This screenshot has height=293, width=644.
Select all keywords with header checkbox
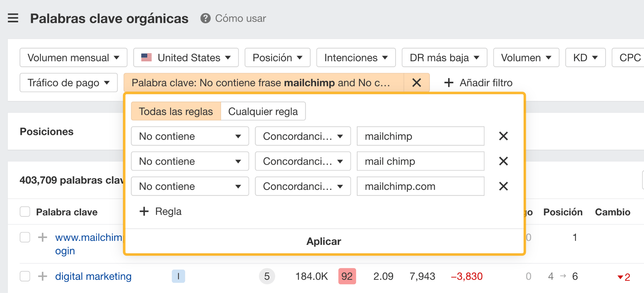point(25,212)
